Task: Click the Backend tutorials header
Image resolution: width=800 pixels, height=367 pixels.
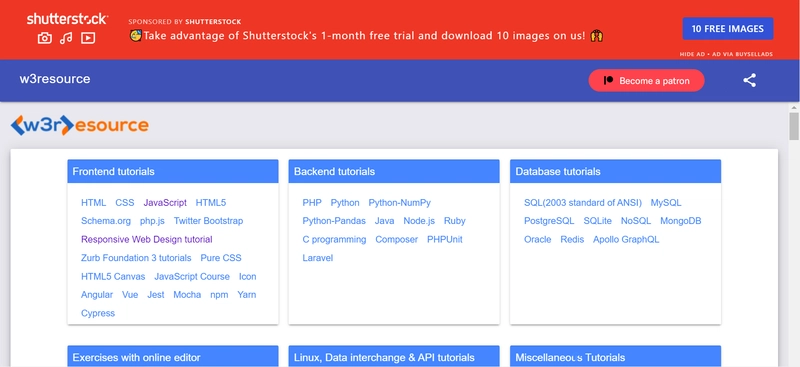Action: pos(394,172)
